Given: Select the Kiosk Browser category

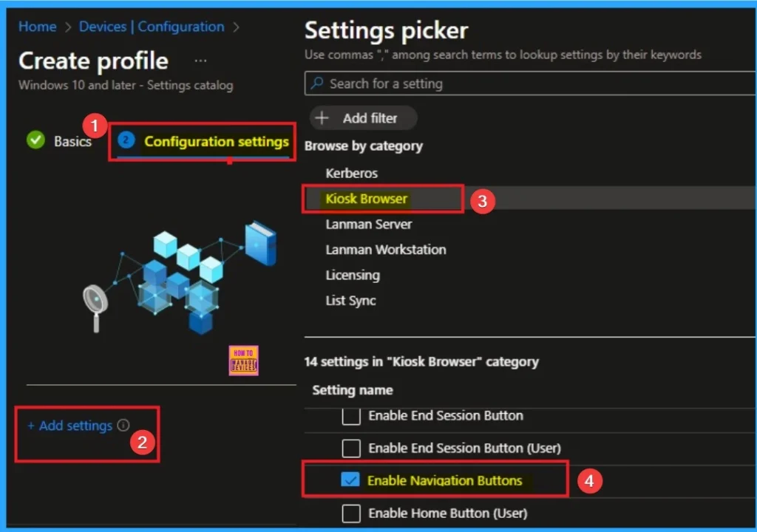Looking at the screenshot, I should [x=366, y=199].
